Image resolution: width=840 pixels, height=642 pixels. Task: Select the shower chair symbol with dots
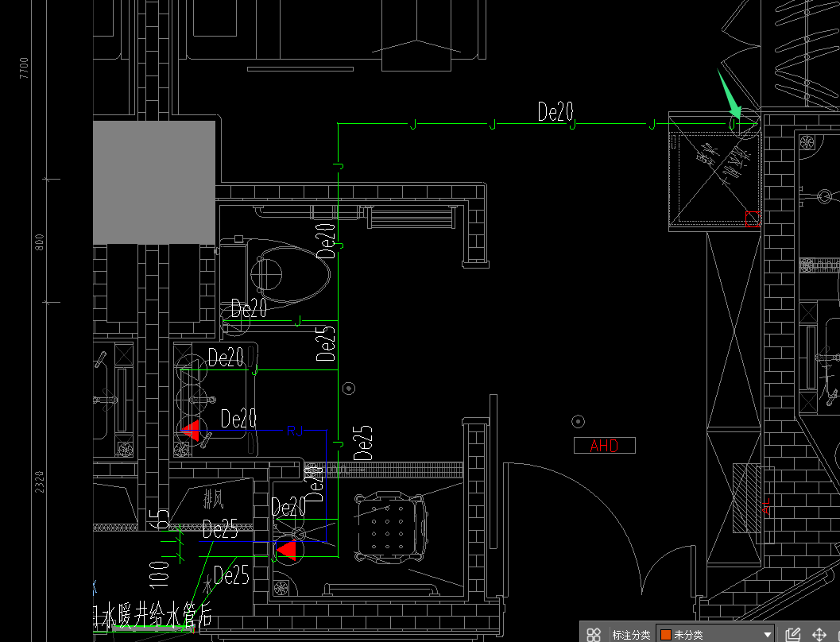click(x=390, y=528)
